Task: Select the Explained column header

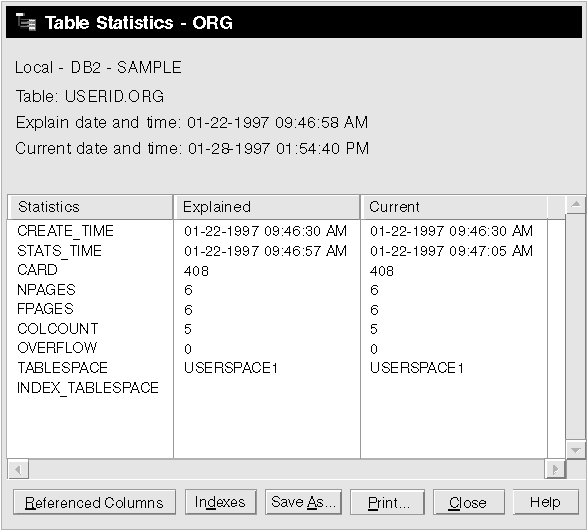Action: click(267, 207)
